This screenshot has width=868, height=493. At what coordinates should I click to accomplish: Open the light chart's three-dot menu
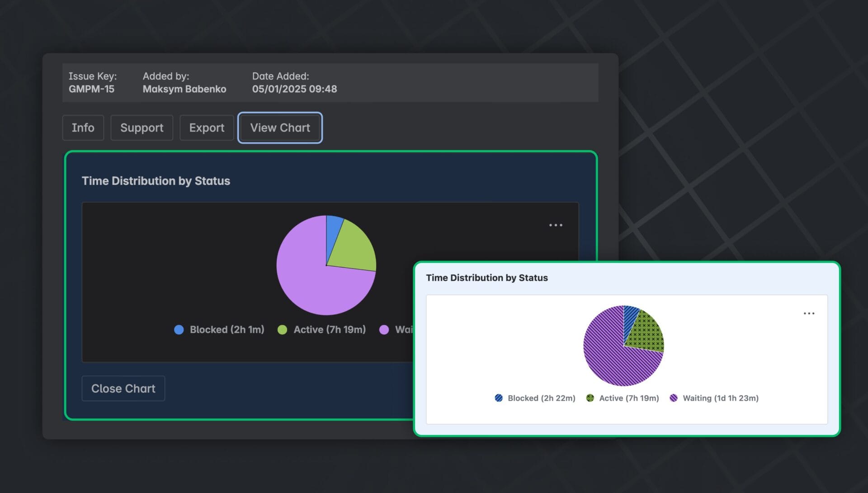pos(809,313)
